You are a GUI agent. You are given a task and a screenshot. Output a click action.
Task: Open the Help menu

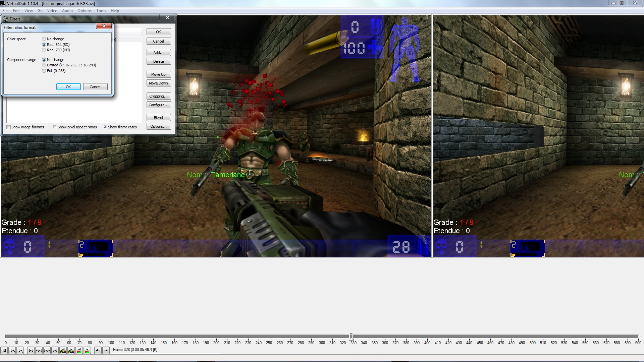coord(115,11)
